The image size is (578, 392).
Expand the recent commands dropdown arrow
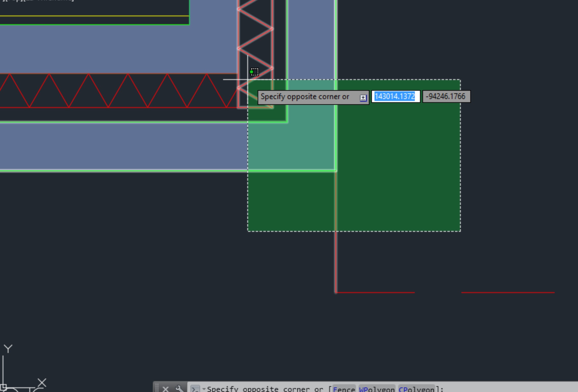[204, 389]
